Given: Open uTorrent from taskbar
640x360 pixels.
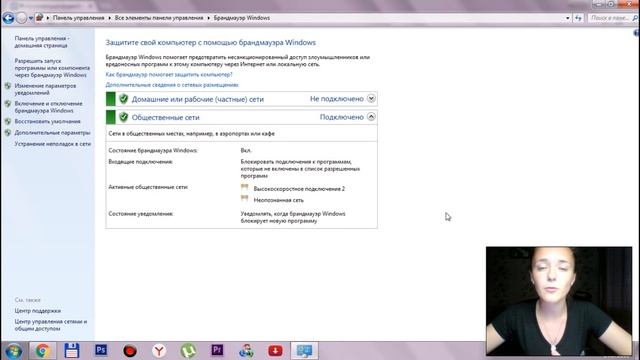Looking at the screenshot, I should pyautogui.click(x=188, y=351).
